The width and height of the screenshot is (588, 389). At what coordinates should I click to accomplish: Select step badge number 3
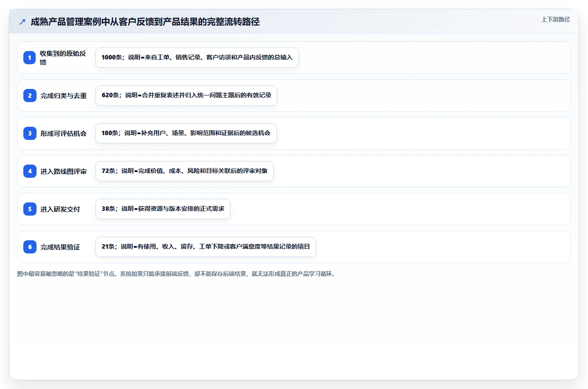(x=29, y=133)
